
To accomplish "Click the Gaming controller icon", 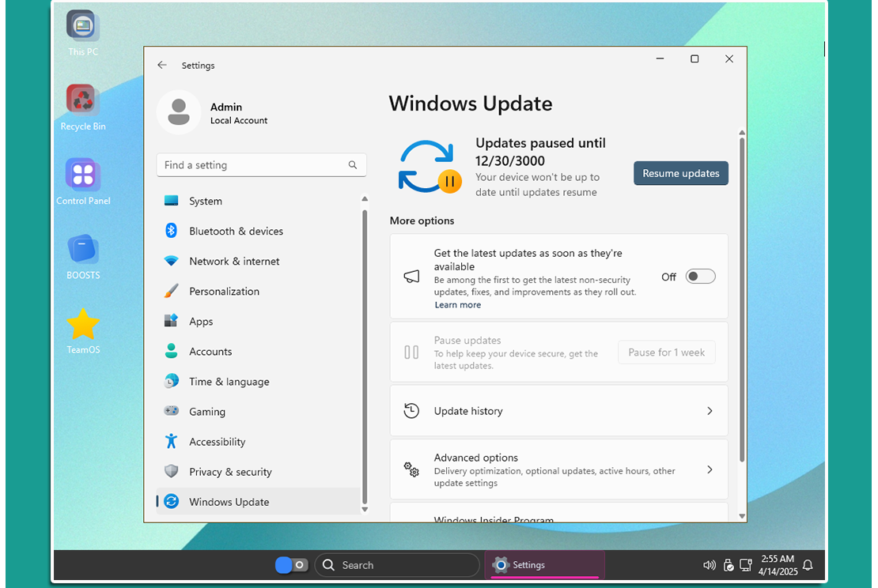I will (171, 411).
